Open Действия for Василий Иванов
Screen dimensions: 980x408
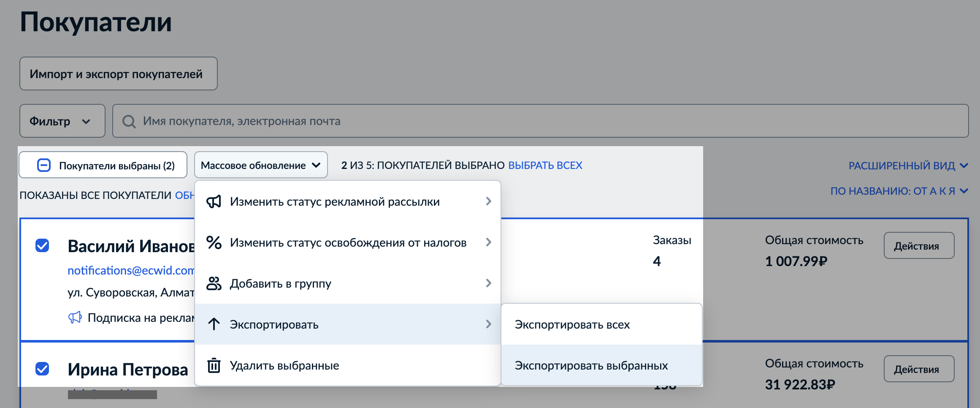point(919,246)
